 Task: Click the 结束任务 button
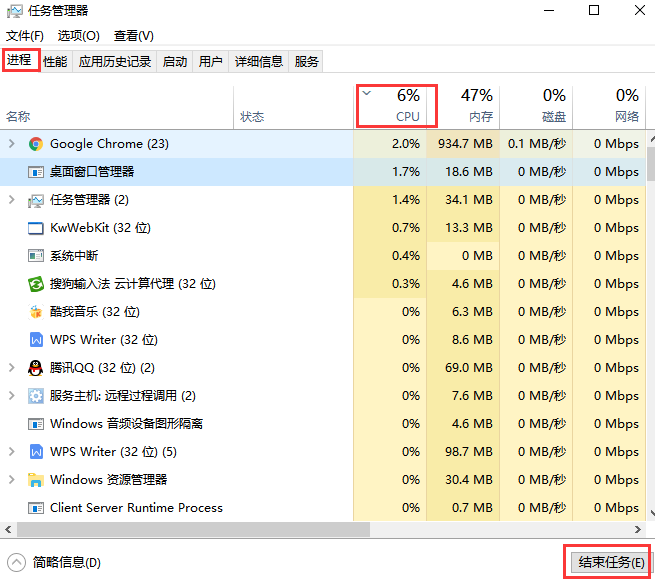tap(608, 562)
